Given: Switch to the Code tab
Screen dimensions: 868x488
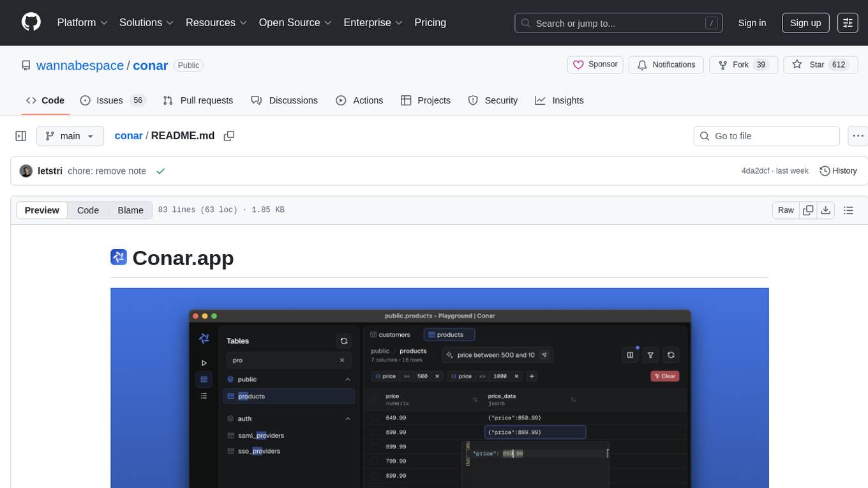Looking at the screenshot, I should point(45,100).
